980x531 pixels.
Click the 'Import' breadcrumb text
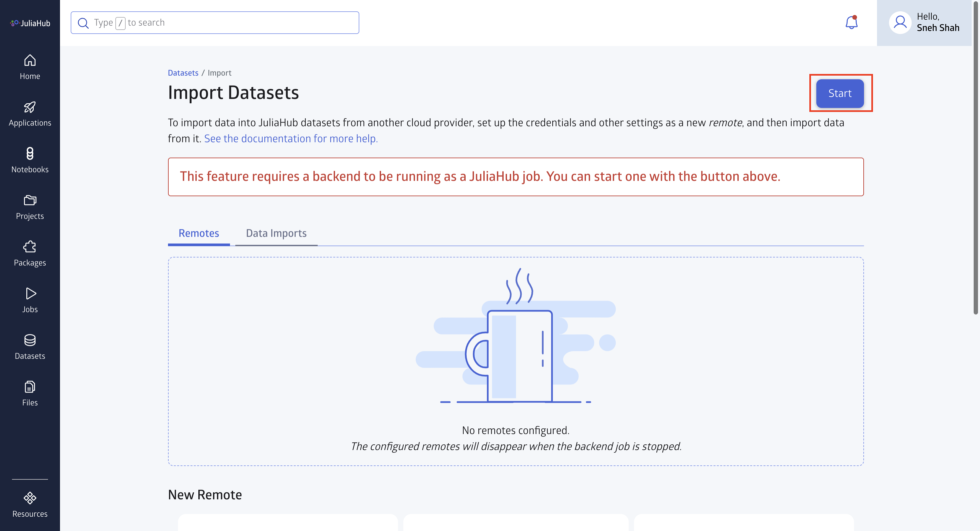tap(219, 73)
